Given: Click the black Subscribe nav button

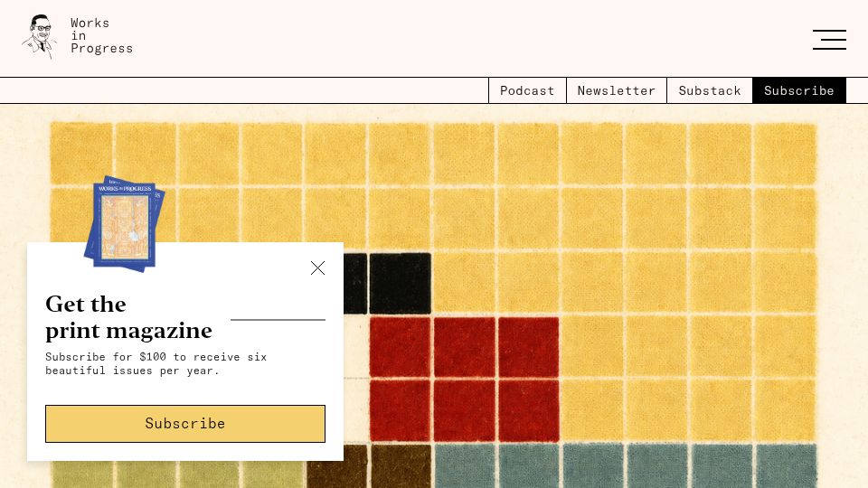Looking at the screenshot, I should [x=798, y=90].
